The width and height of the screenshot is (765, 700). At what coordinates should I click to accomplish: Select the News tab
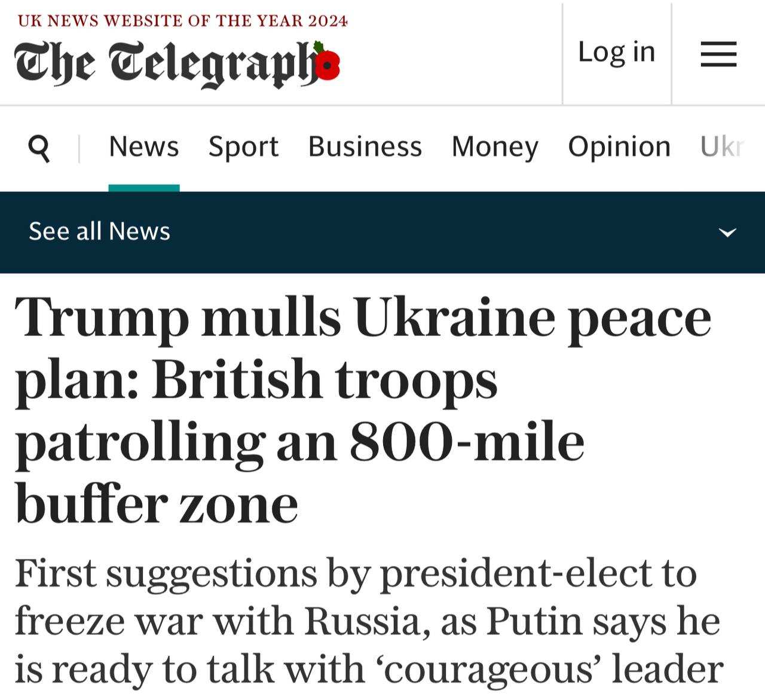(144, 147)
